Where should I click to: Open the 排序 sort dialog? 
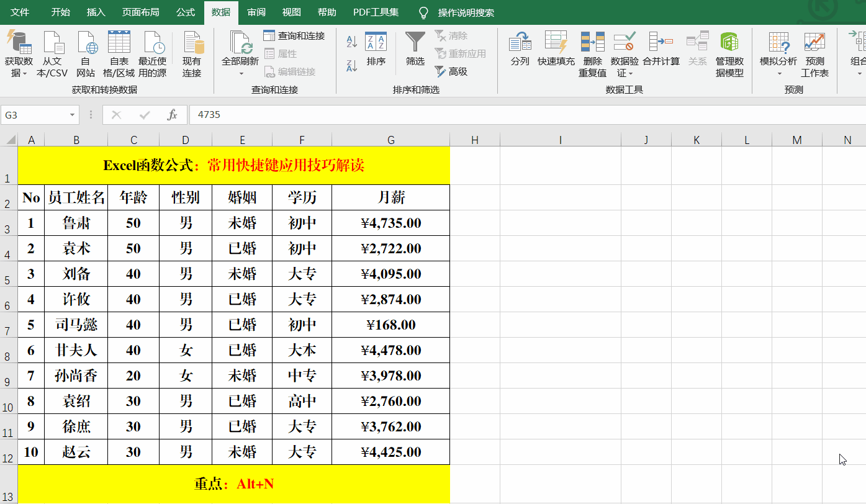coord(376,48)
